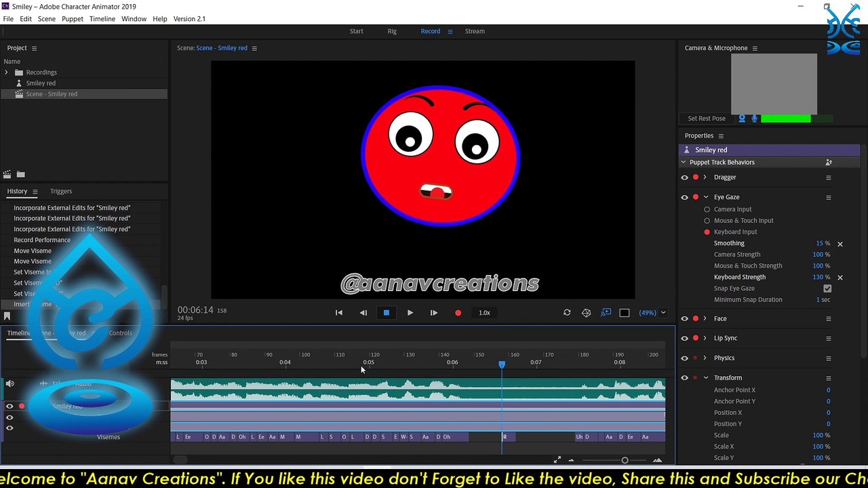Open the File menu
868x488 pixels.
(8, 19)
